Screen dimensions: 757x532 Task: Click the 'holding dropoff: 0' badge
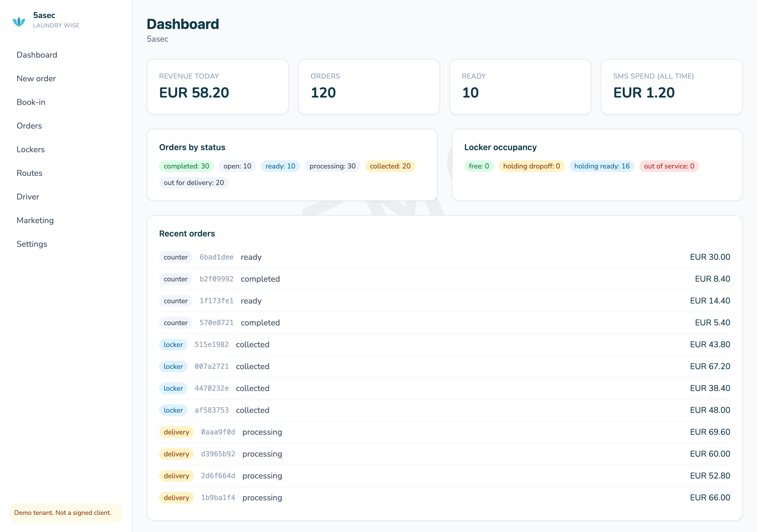pos(531,166)
